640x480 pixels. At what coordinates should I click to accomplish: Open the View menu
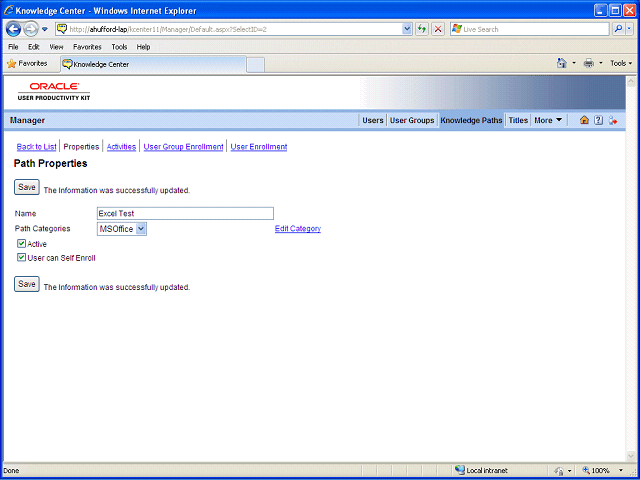56,47
